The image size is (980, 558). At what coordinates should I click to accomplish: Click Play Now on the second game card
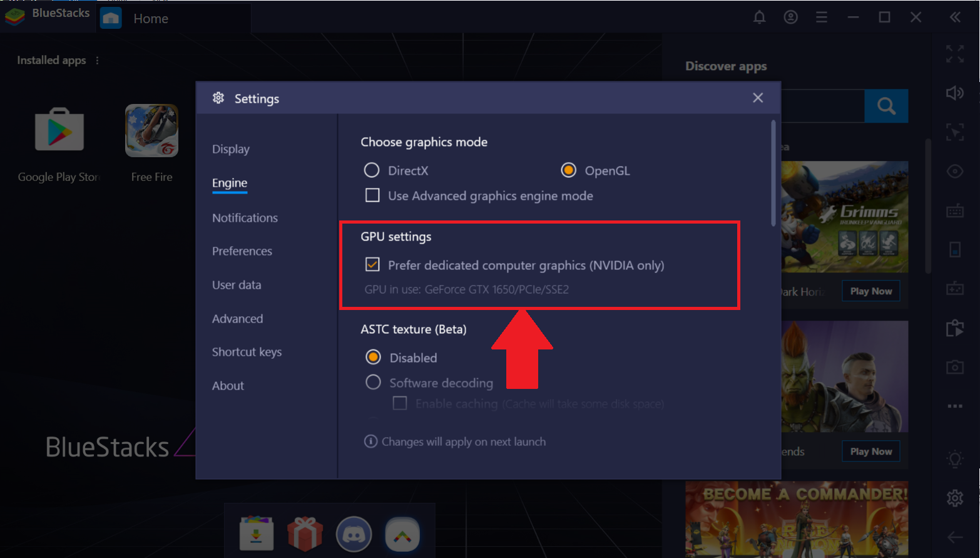pos(870,452)
